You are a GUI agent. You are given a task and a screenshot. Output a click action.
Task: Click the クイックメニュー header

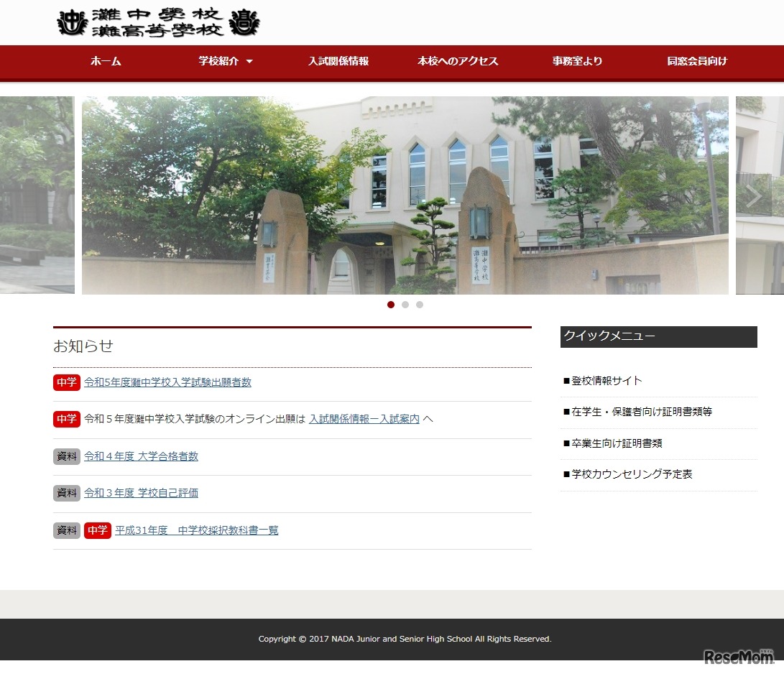[x=658, y=336]
